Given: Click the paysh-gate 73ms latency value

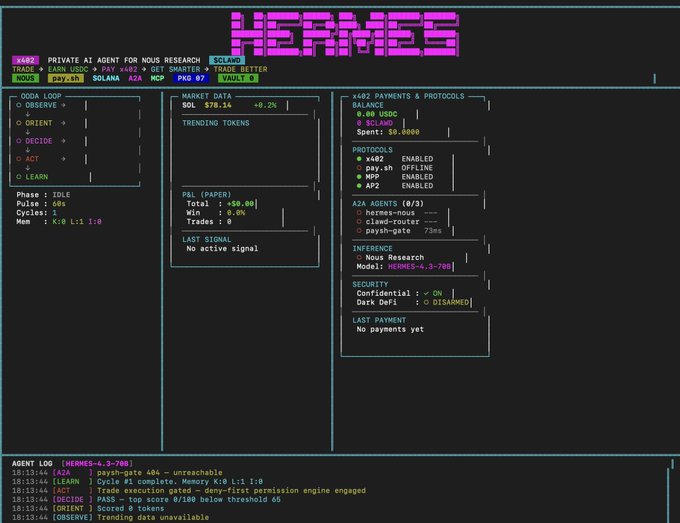Looking at the screenshot, I should pyautogui.click(x=433, y=231).
